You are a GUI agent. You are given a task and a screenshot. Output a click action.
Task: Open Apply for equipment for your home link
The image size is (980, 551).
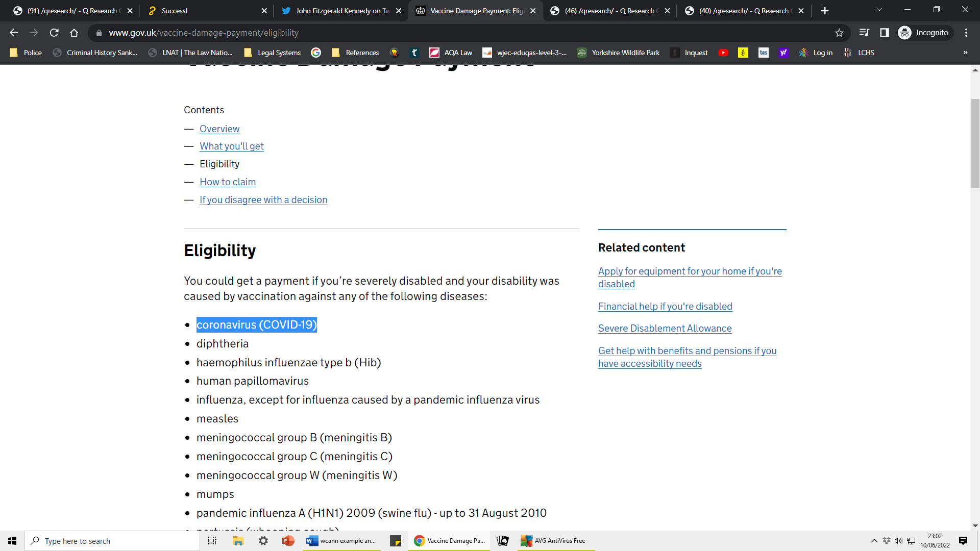(x=690, y=278)
